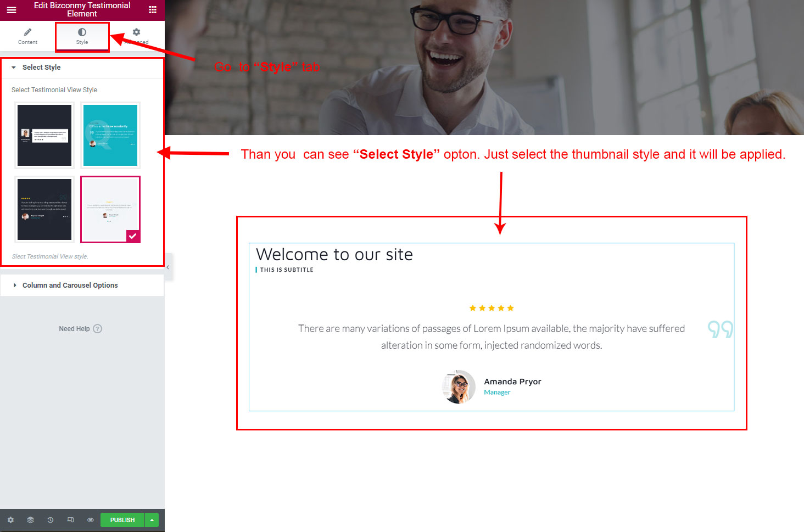This screenshot has height=532, width=804.
Task: Select the dark testimonial style with the white card
Action: (44, 135)
